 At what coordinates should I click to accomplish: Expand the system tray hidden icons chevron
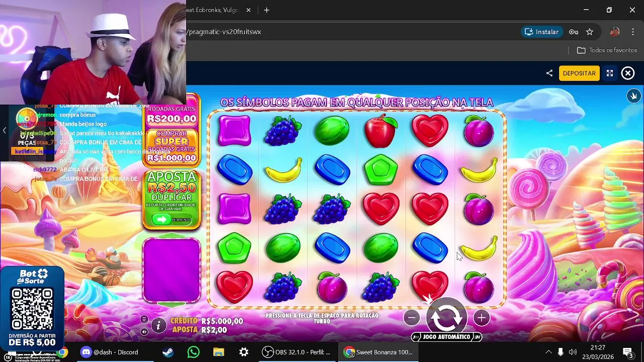(x=548, y=352)
